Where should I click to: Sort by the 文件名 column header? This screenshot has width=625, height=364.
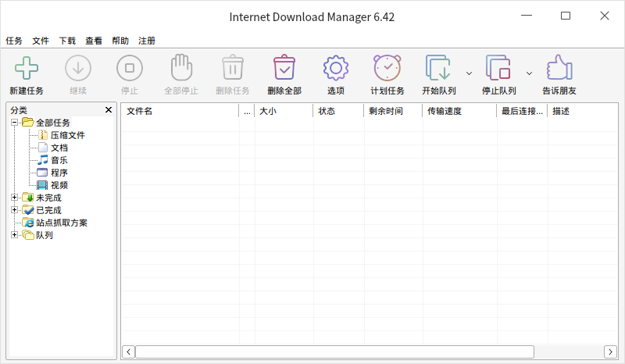pos(180,111)
